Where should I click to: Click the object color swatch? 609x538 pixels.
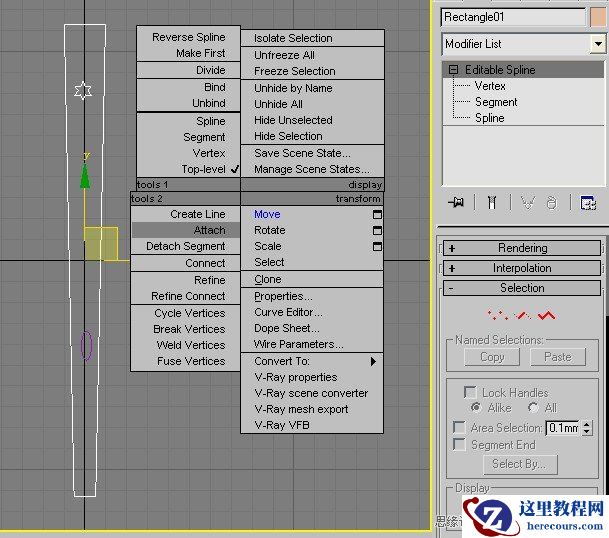598,17
